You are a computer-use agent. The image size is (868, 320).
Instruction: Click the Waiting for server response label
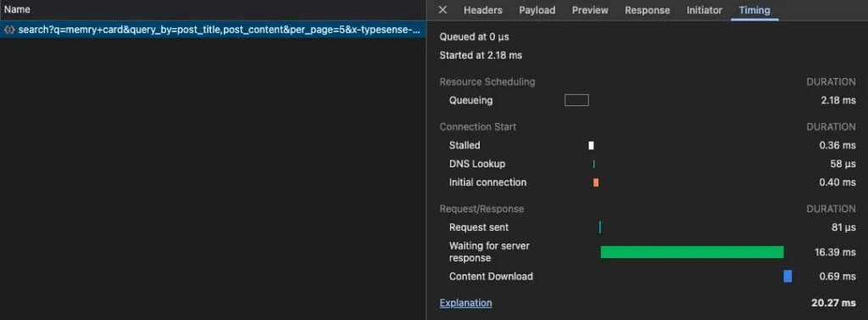click(489, 252)
